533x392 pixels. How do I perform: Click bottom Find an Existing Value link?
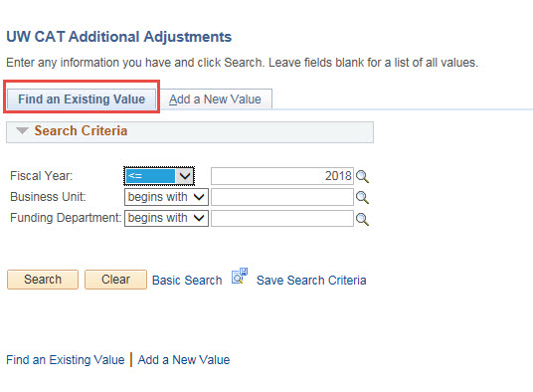(x=66, y=360)
